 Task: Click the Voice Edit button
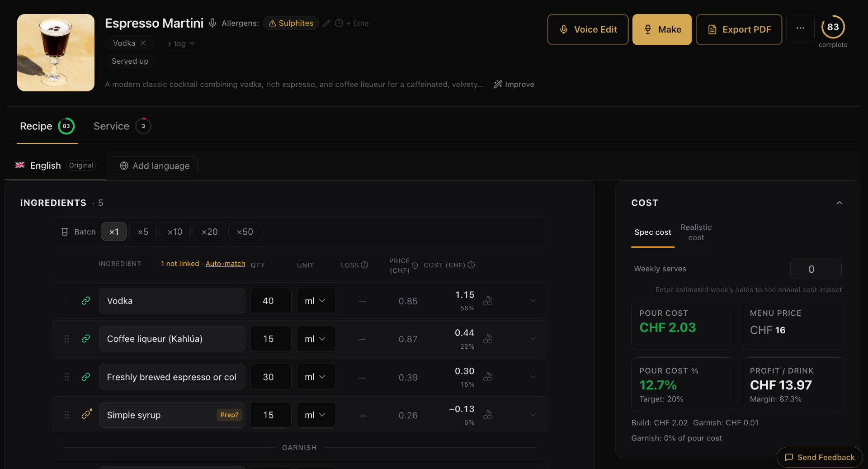click(x=588, y=29)
